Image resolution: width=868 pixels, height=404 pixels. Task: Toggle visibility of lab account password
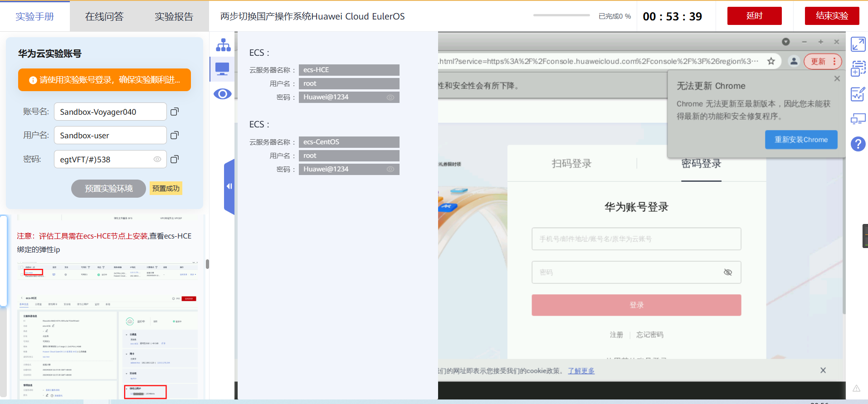[x=157, y=159]
